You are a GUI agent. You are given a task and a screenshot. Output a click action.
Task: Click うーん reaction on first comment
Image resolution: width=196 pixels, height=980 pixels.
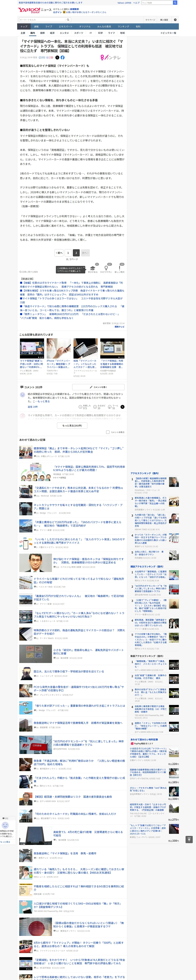pos(109,407)
